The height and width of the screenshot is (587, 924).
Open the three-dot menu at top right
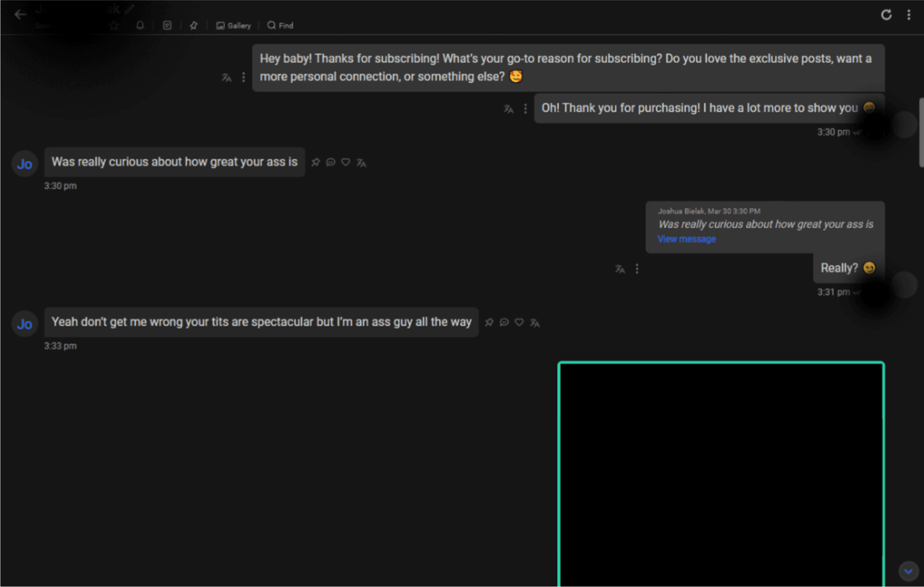[908, 15]
